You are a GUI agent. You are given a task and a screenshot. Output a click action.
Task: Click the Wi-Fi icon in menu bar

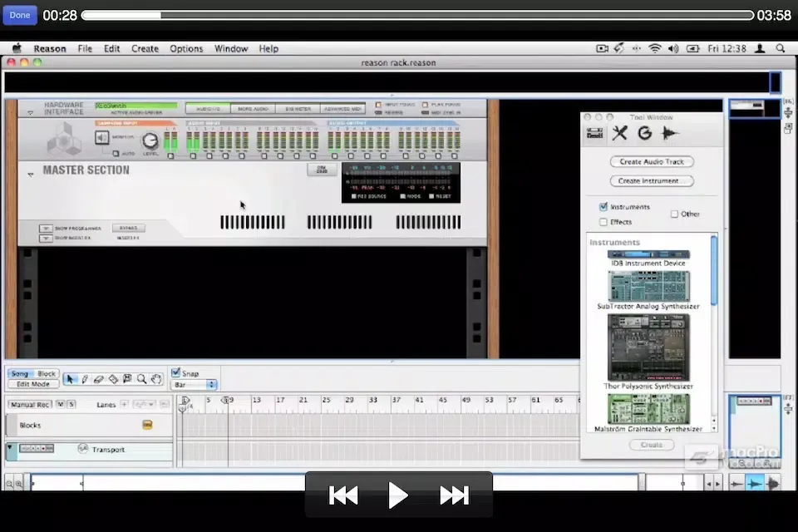coord(654,48)
